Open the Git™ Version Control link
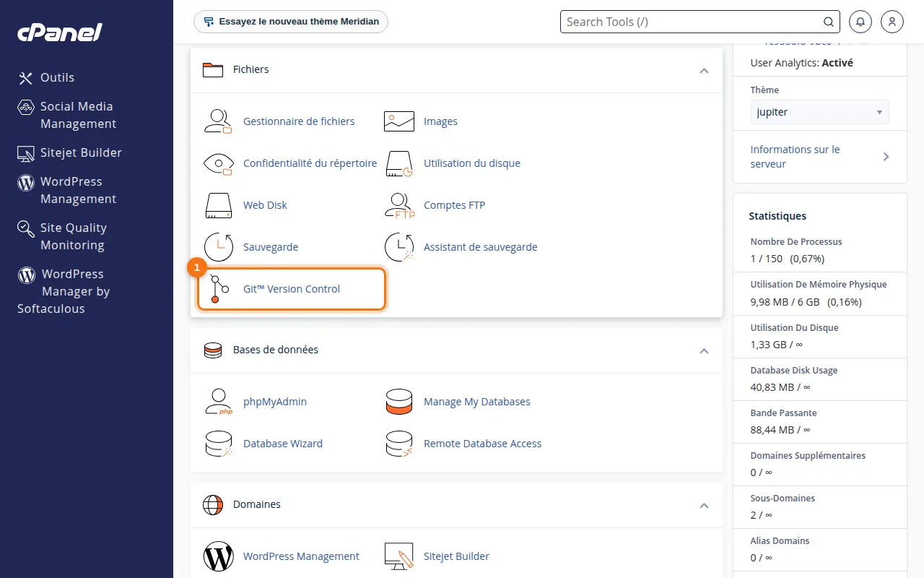The height and width of the screenshot is (578, 924). (292, 289)
